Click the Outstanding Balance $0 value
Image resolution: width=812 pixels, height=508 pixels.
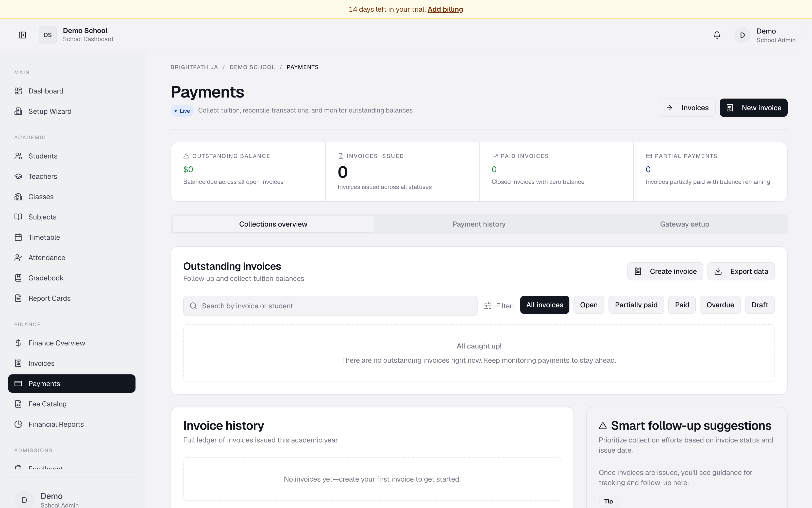pyautogui.click(x=188, y=169)
